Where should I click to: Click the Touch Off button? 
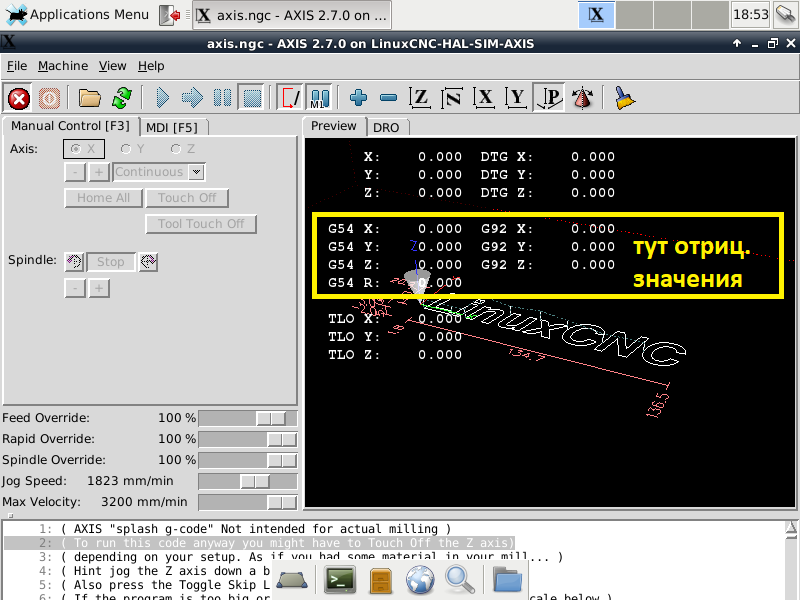click(187, 198)
